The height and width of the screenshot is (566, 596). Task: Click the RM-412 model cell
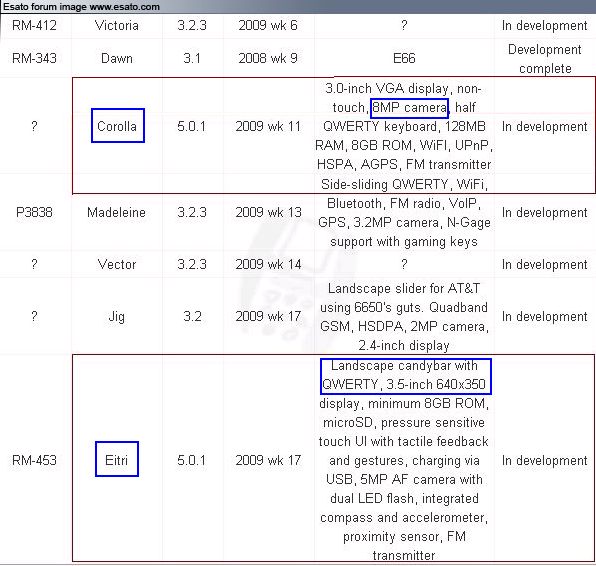coord(34,25)
